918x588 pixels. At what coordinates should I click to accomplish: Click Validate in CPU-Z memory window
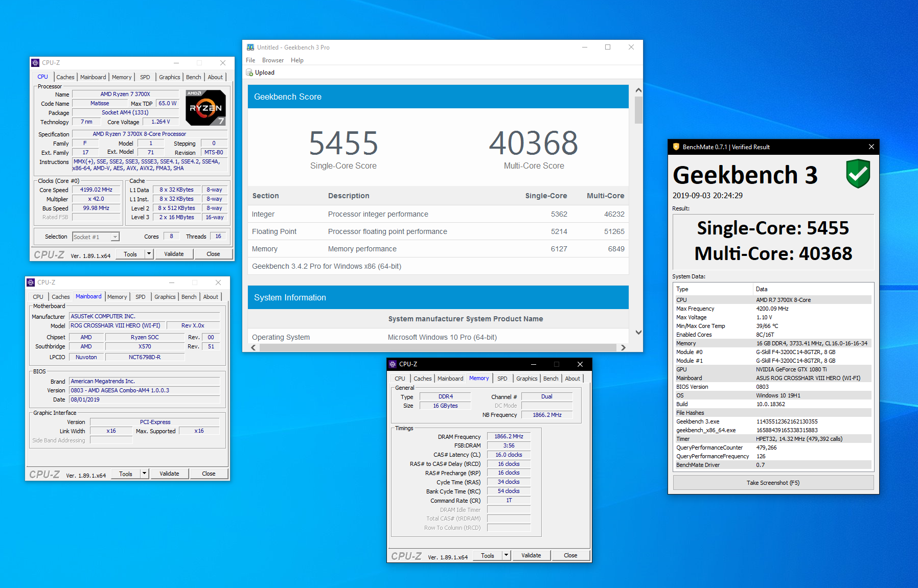(x=531, y=555)
